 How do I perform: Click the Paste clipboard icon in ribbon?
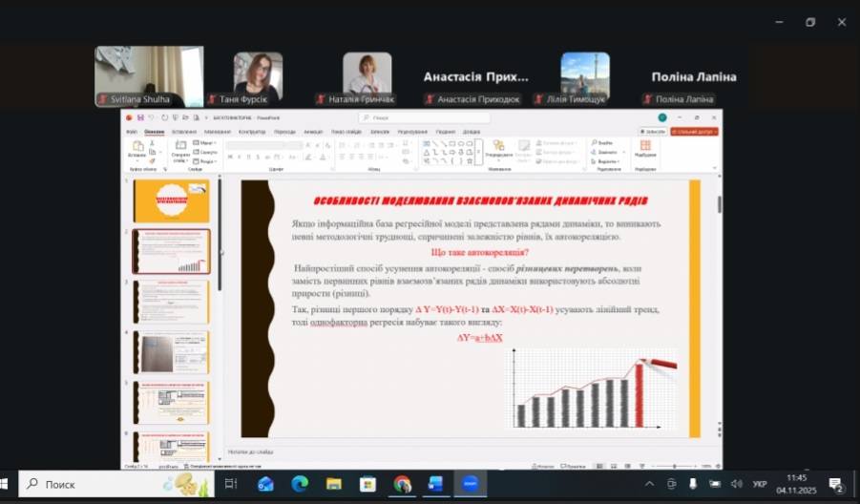(138, 148)
